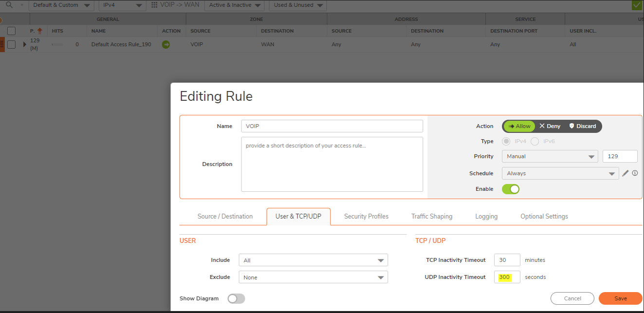Switch to Logging tab

[x=486, y=216]
